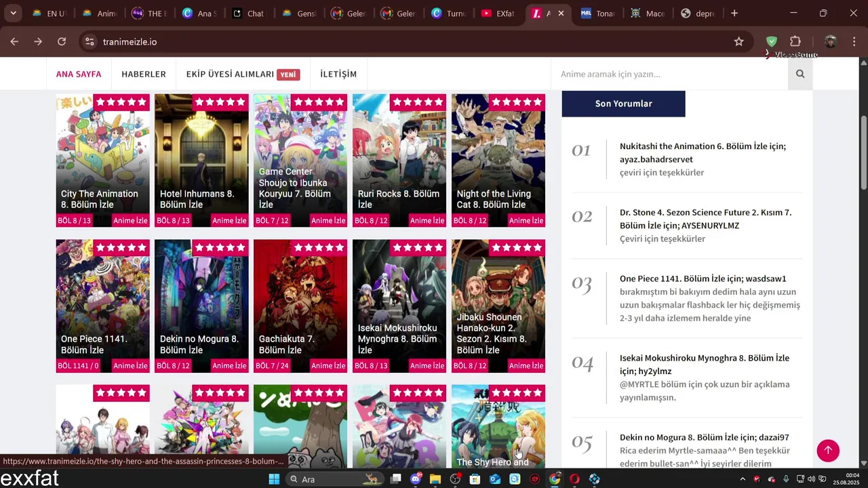The width and height of the screenshot is (868, 488).
Task: Open Dr. Stone 4. Sezon comment link
Action: [705, 219]
